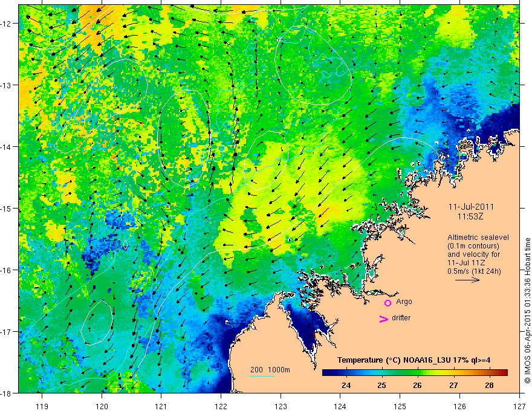
Task: Click the color bar tick label 27
Action: [x=453, y=385]
